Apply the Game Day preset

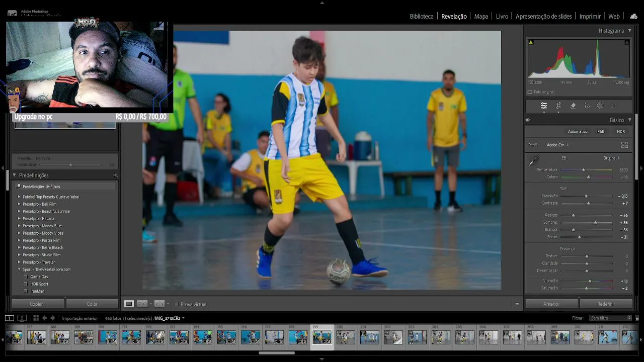click(x=39, y=277)
